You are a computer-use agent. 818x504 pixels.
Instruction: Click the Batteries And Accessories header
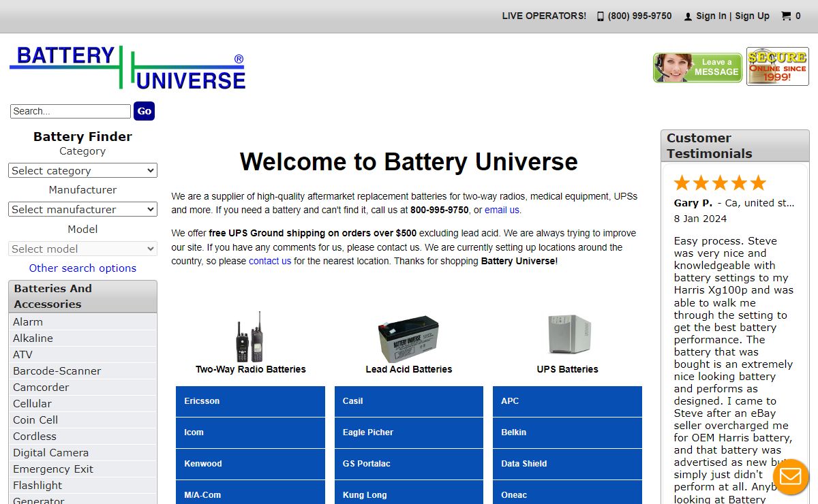click(x=82, y=296)
